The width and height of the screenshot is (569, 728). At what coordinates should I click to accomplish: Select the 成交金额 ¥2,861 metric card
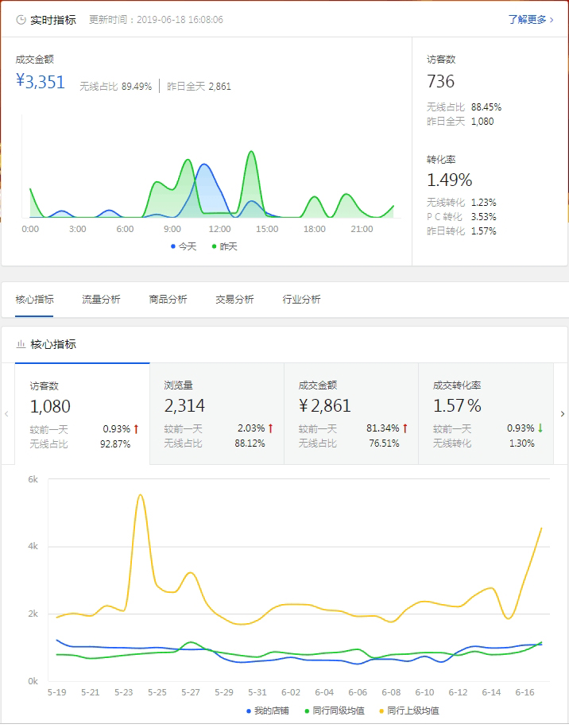(350, 413)
